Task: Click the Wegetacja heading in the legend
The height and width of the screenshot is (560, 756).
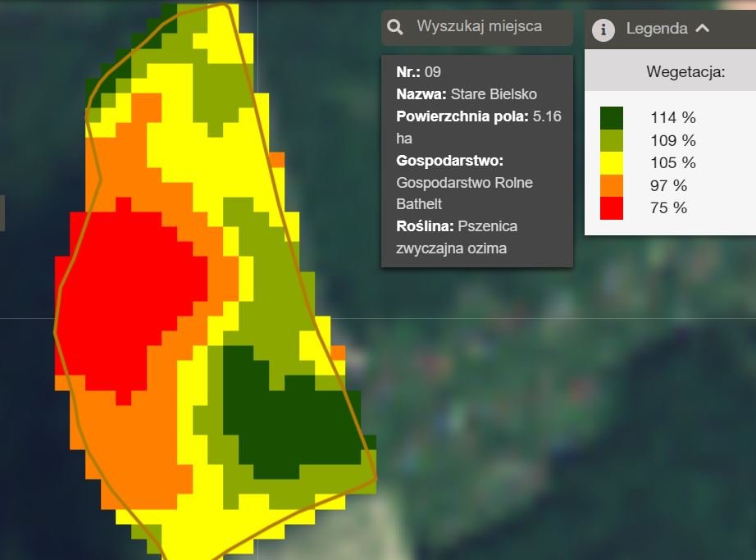Action: [x=685, y=72]
